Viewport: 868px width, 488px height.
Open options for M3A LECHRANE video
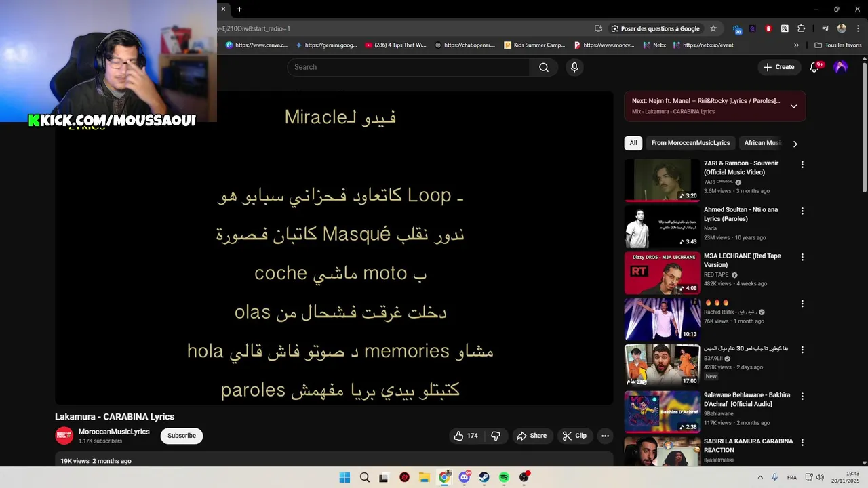(x=802, y=257)
